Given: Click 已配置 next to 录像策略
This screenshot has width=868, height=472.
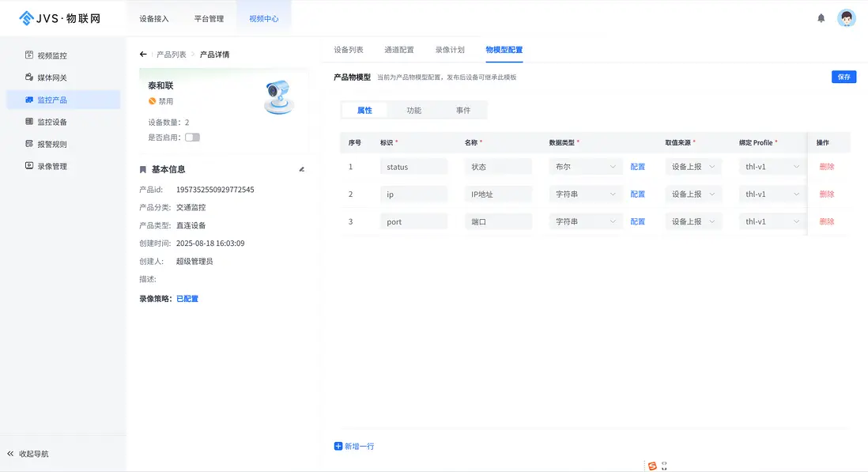Looking at the screenshot, I should [187, 298].
